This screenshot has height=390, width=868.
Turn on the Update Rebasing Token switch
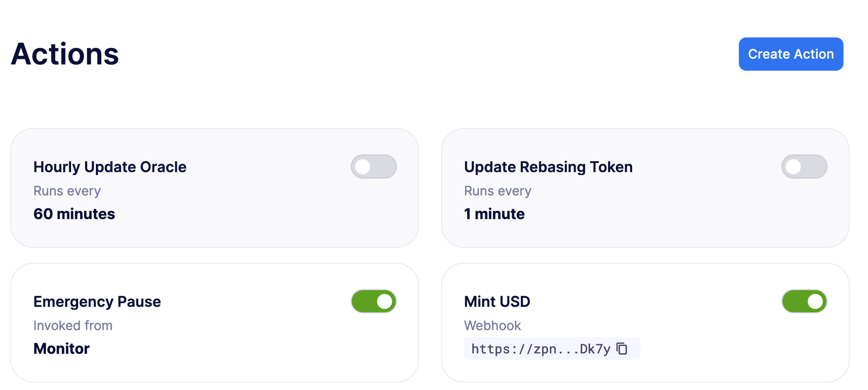(804, 167)
